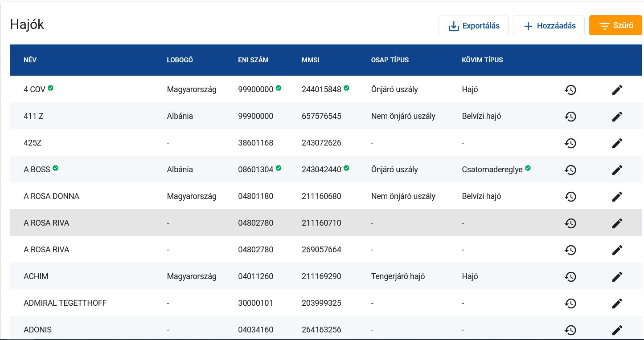Sort table by LOBOGÓ column
The image size is (644, 340).
180,60
